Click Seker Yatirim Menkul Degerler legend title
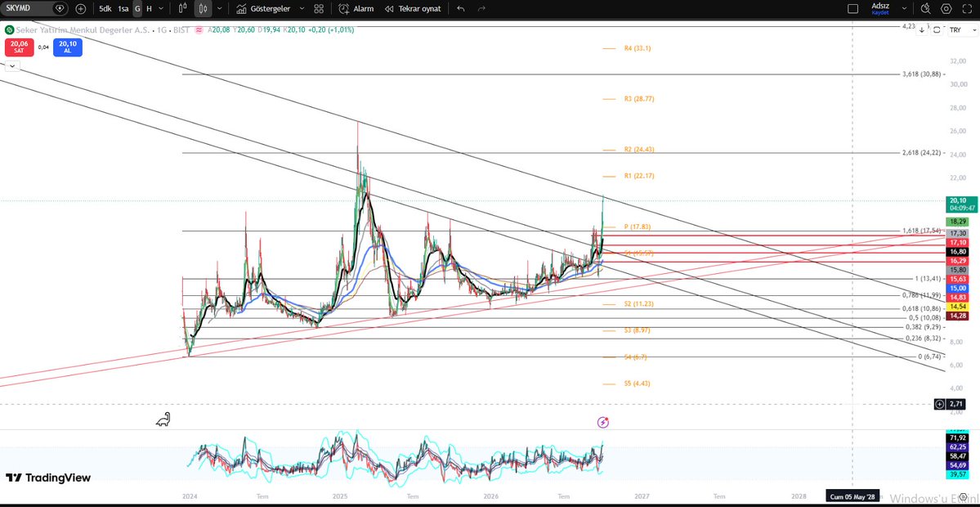The height and width of the screenshot is (507, 980). coord(83,29)
